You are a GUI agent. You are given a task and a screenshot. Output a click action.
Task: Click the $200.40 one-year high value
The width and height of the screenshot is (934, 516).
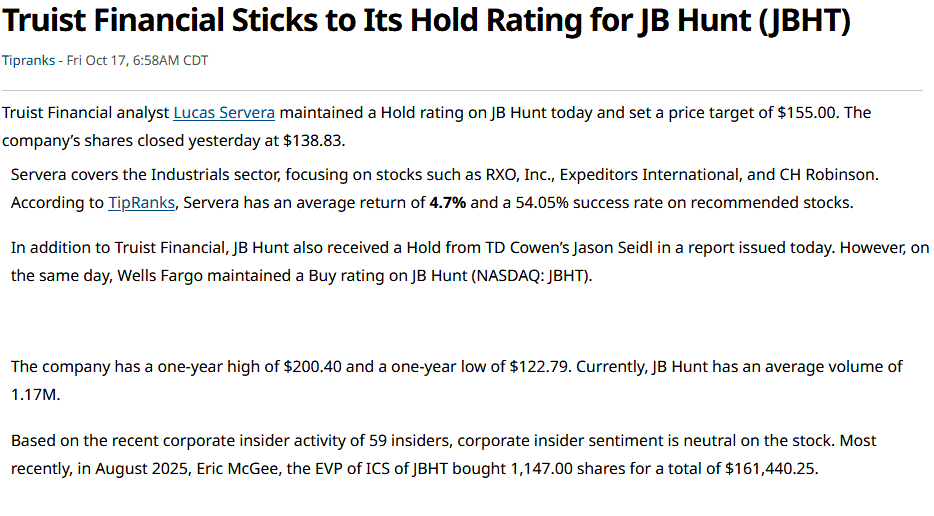pyautogui.click(x=311, y=367)
